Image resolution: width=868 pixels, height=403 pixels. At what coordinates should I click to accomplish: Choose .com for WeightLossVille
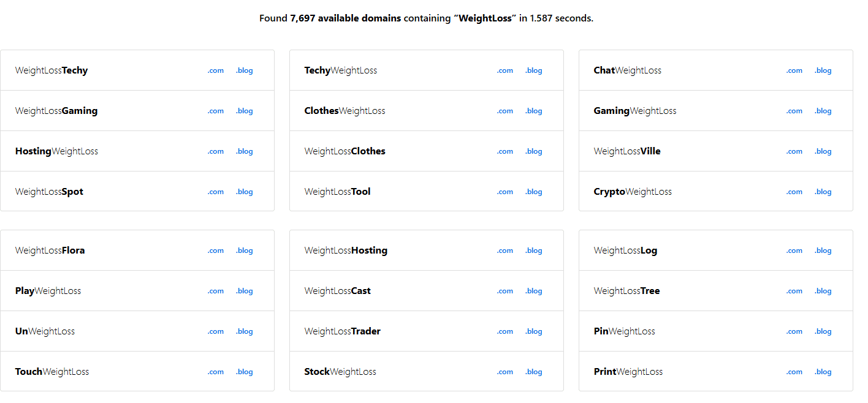coord(794,151)
